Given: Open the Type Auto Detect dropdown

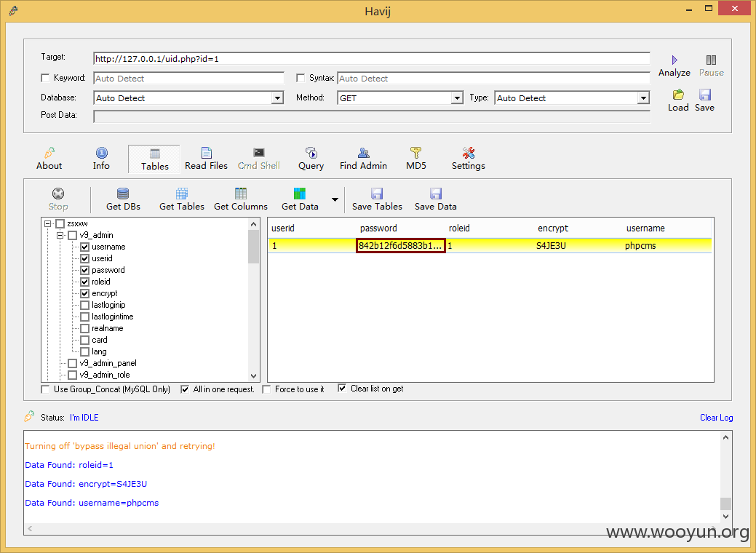Looking at the screenshot, I should pos(643,98).
